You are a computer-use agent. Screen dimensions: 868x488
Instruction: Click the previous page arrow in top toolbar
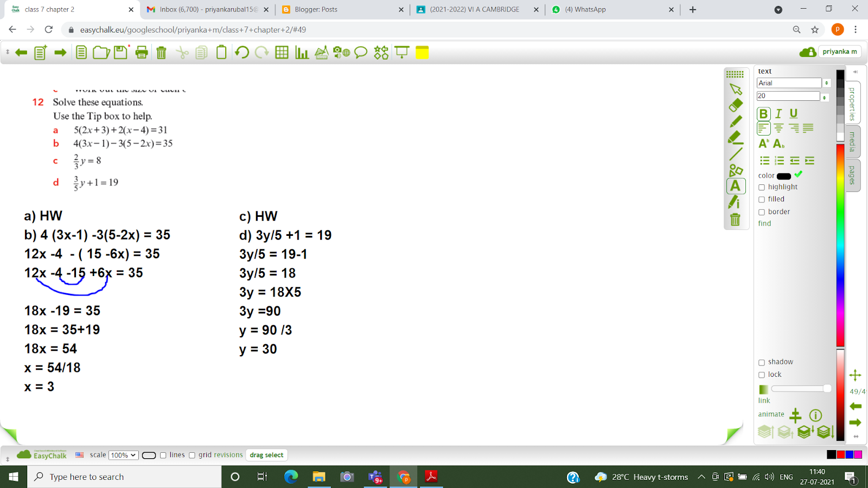21,53
